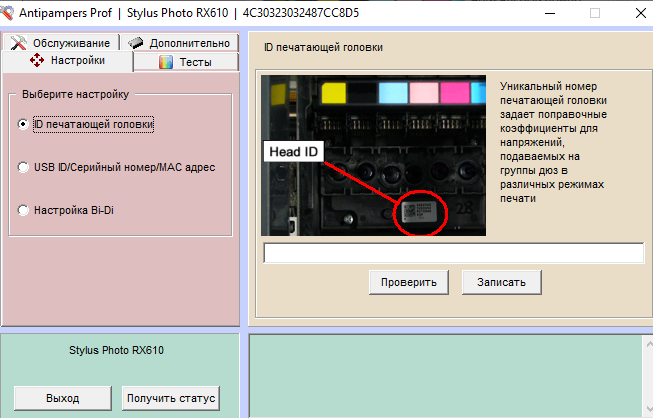Click the Получить статус button
The image size is (653, 418).
pyautogui.click(x=171, y=398)
